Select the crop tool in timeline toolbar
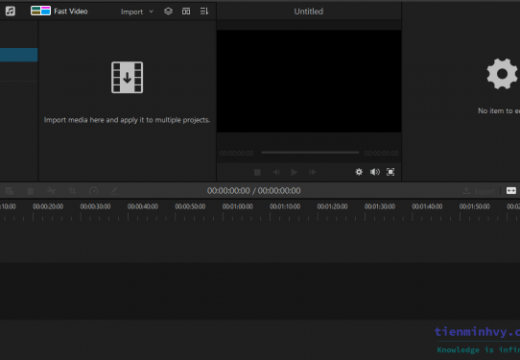The height and width of the screenshot is (360, 520). [72, 191]
